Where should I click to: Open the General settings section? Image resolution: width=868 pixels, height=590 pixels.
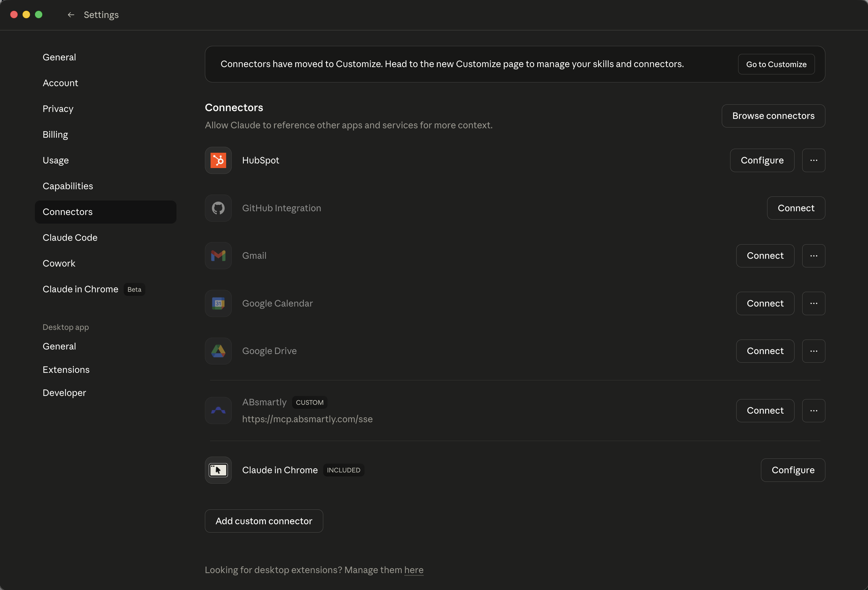106,57
